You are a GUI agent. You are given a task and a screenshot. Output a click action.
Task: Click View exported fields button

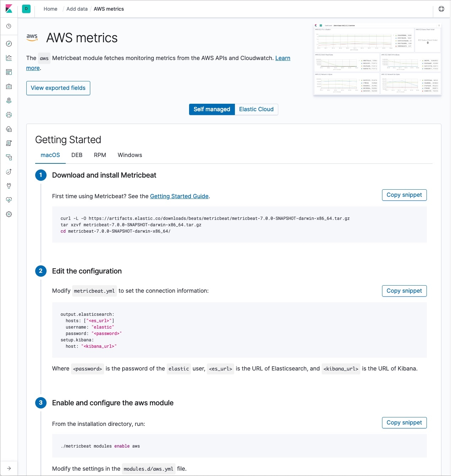58,88
